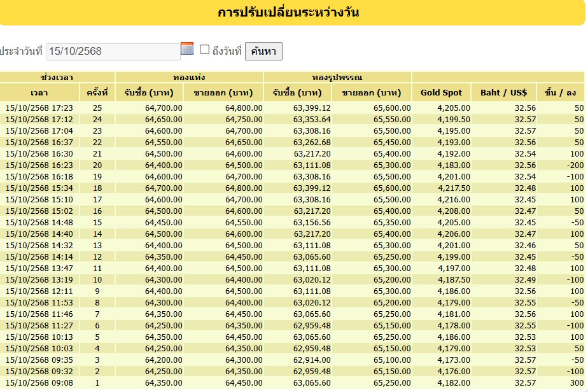Click ornament sell price 65,550.00

pos(392,119)
